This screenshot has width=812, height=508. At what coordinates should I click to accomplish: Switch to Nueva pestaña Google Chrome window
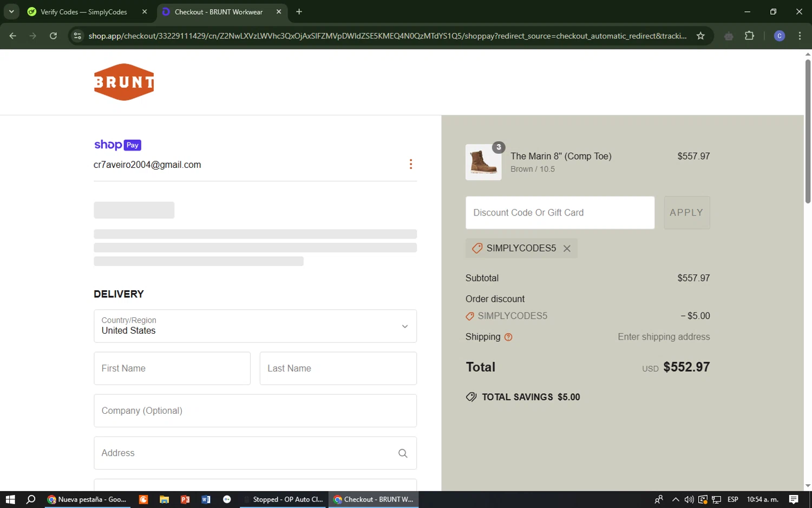pos(87,499)
